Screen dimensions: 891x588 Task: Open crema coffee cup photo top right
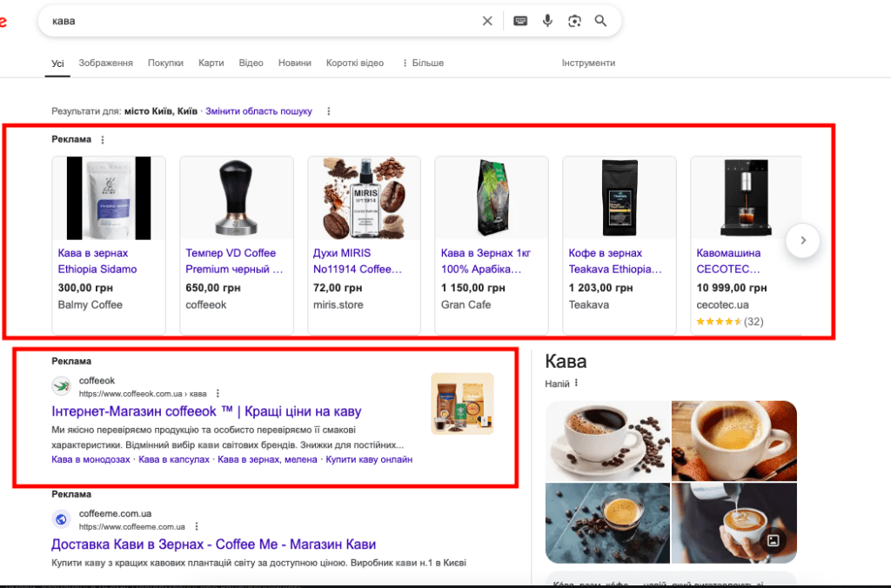click(x=734, y=441)
